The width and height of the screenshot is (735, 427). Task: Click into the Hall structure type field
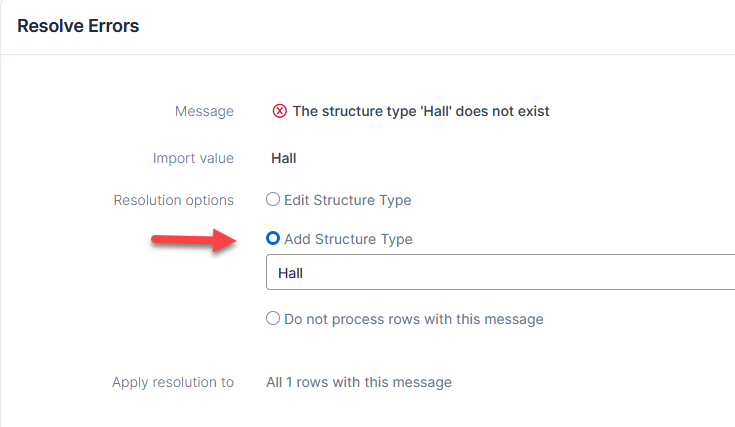pos(500,272)
